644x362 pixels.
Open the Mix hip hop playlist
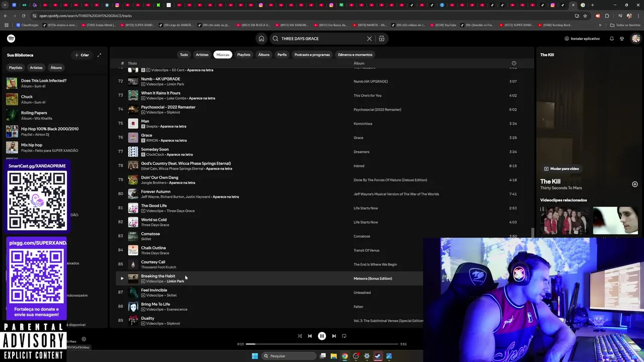[54, 147]
